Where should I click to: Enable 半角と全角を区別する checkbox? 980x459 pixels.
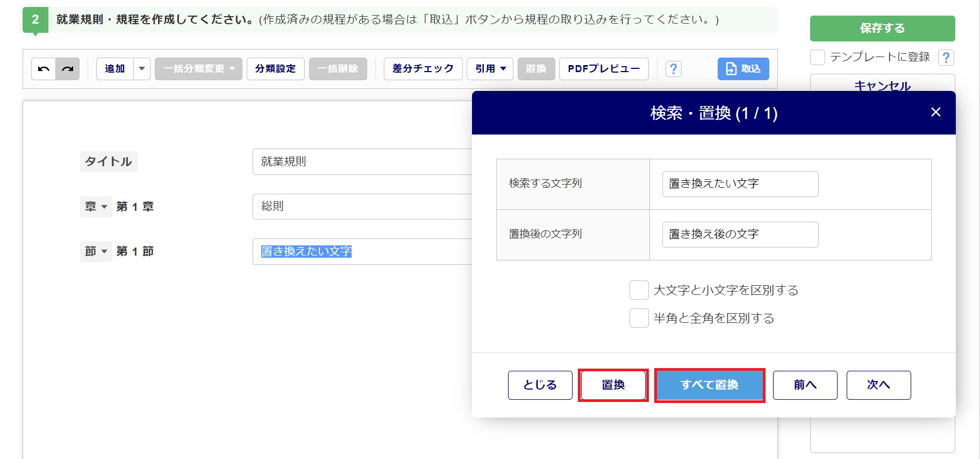tap(639, 318)
